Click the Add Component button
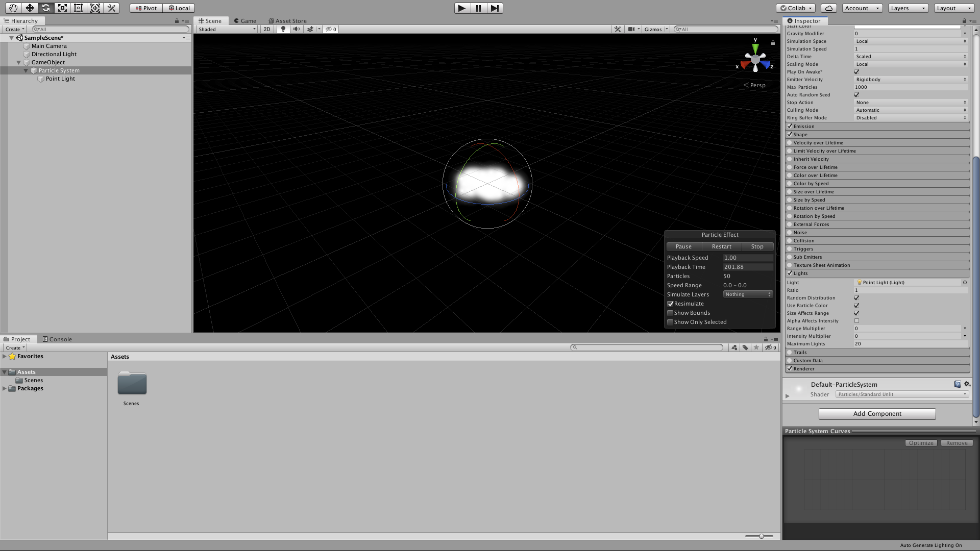 click(x=877, y=414)
